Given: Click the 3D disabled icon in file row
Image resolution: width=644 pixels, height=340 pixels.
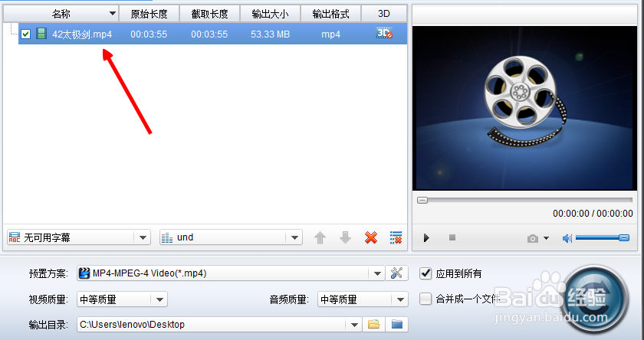Looking at the screenshot, I should click(384, 33).
